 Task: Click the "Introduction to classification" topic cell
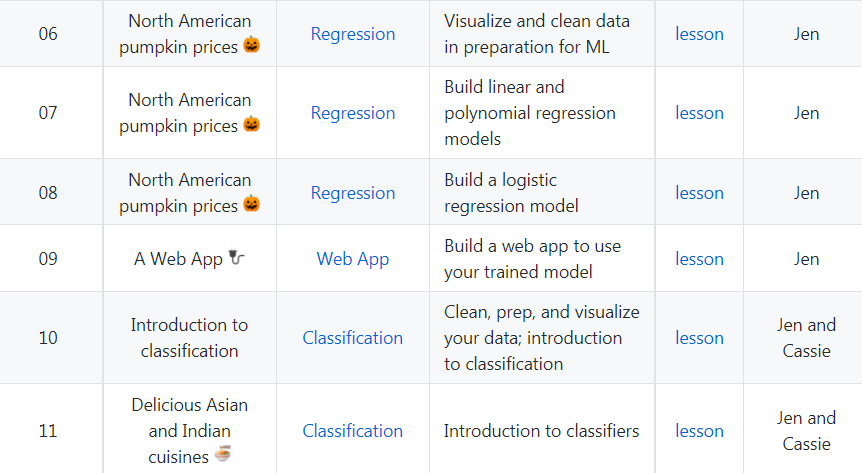pyautogui.click(x=189, y=338)
